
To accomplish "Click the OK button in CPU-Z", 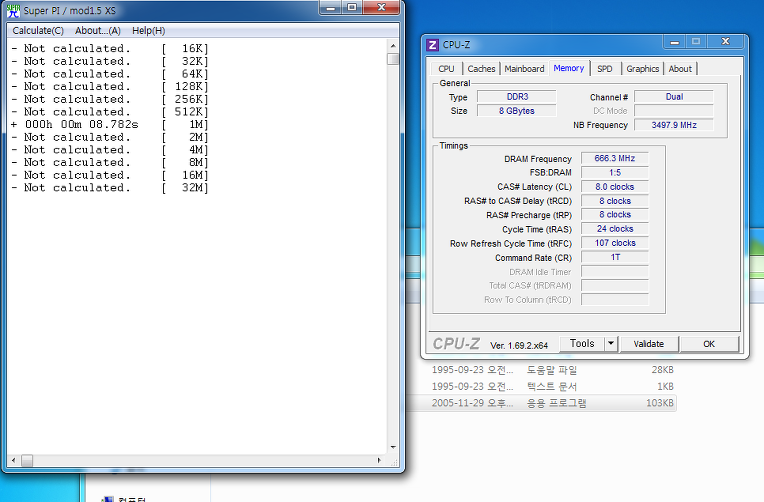I will click(x=709, y=344).
